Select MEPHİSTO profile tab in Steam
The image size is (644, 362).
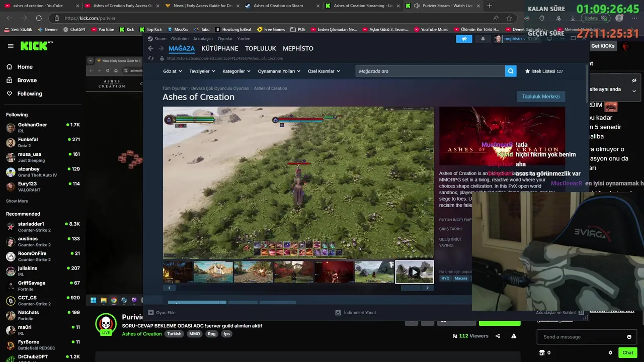point(298,48)
